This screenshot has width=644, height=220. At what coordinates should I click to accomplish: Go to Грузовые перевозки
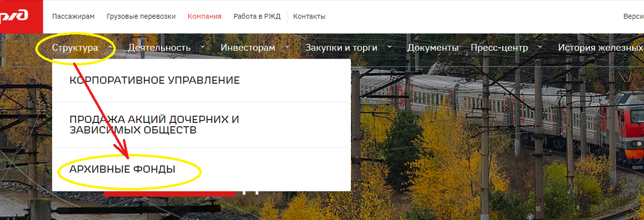pos(141,17)
